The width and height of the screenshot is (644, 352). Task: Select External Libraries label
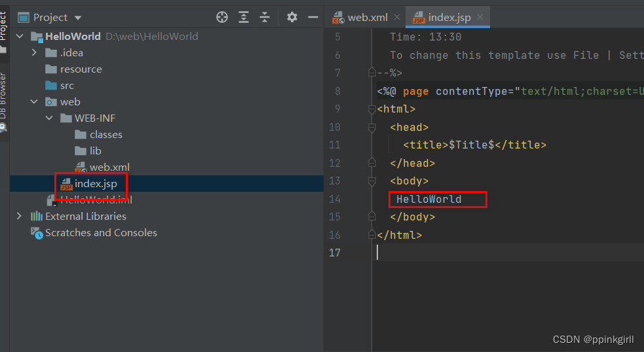pos(85,216)
